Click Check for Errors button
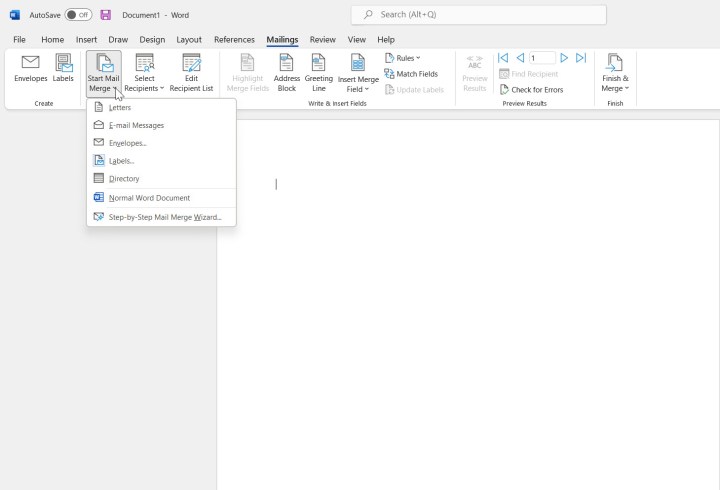This screenshot has height=490, width=720. pyautogui.click(x=536, y=89)
